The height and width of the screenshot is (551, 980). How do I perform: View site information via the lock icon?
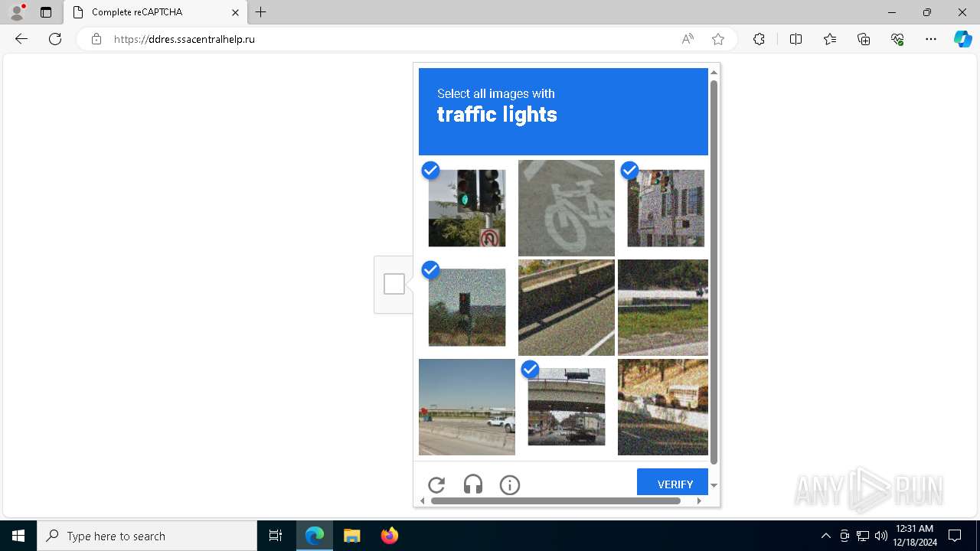click(96, 39)
